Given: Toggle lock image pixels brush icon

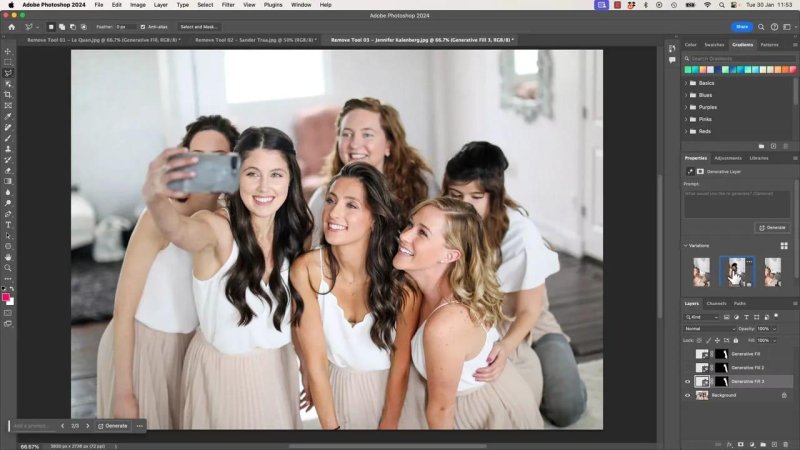Looking at the screenshot, I should click(708, 340).
